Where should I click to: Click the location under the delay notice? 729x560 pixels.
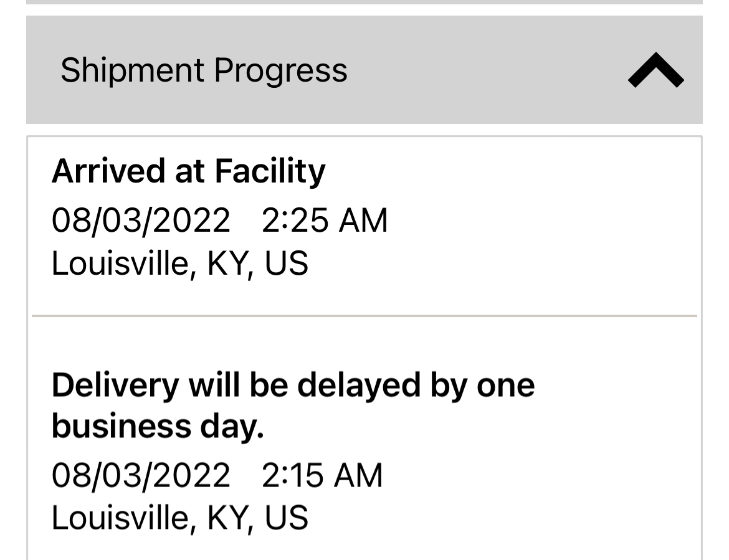(179, 518)
